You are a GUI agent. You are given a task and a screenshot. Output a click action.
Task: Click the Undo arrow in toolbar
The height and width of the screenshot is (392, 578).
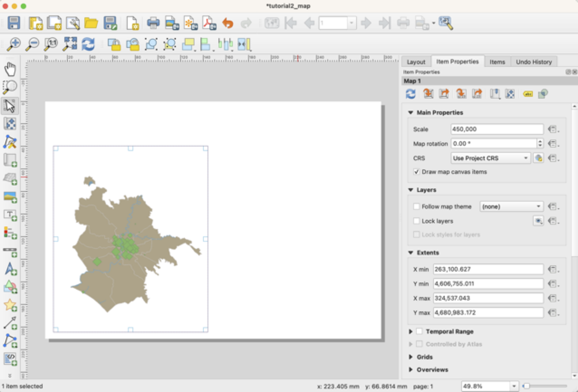click(x=227, y=23)
